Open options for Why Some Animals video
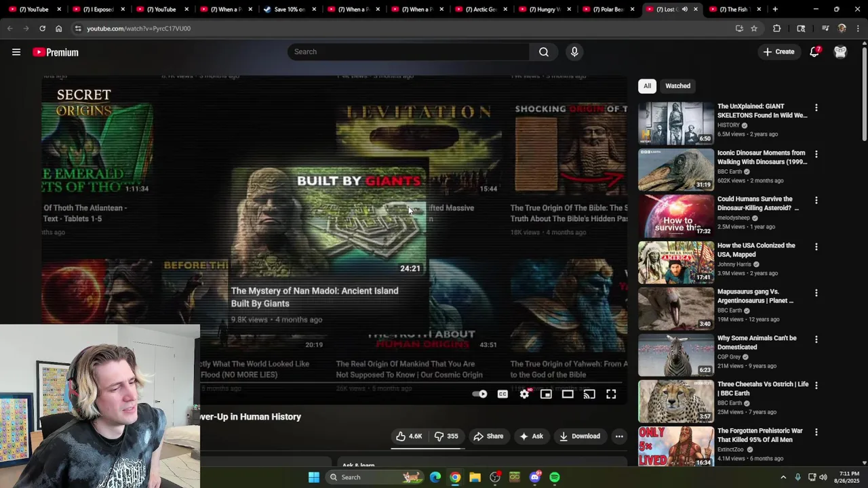The image size is (868, 488). [816, 339]
